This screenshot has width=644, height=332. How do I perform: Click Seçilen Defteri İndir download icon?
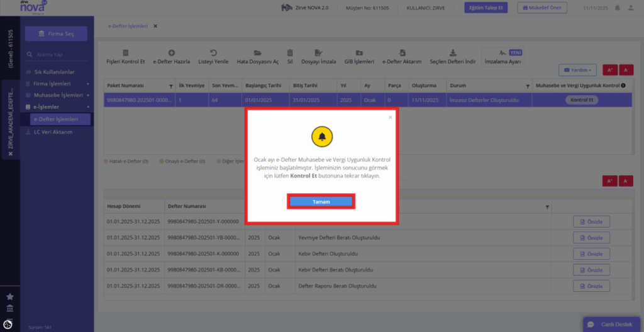point(453,53)
